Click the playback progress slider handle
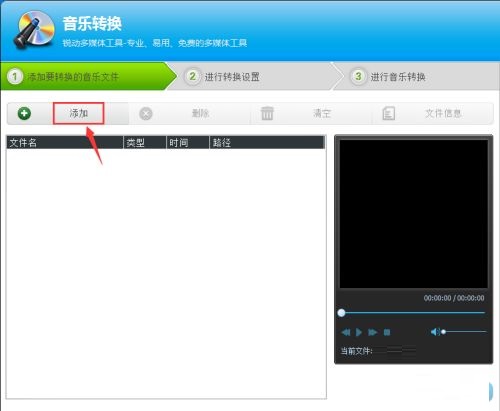500x411 pixels. 341,313
